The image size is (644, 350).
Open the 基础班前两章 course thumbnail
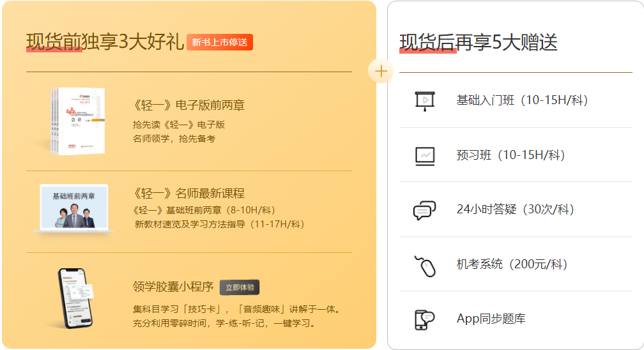point(74,208)
